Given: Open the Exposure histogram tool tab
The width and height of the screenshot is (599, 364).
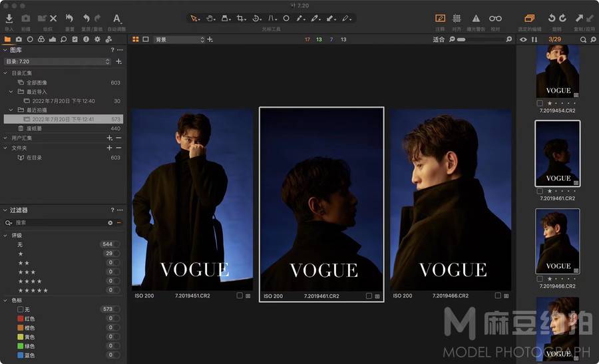Looking at the screenshot, I should (x=53, y=39).
